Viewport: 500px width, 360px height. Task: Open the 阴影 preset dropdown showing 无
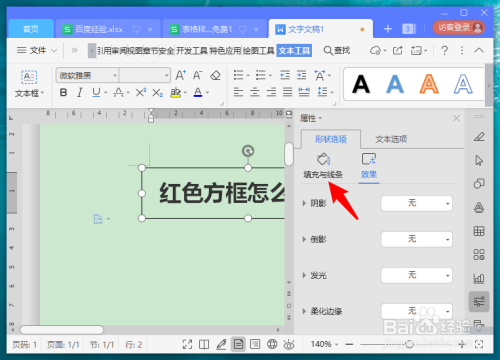(416, 203)
